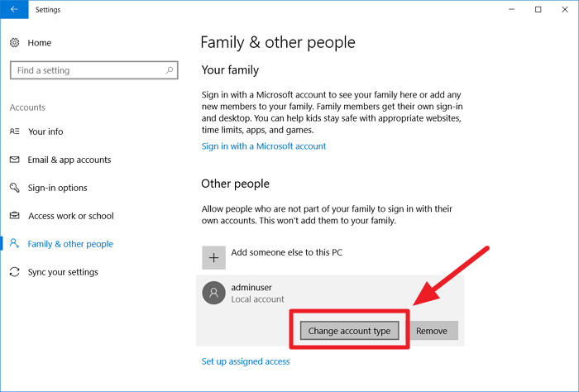Click the Set up assigned access link
This screenshot has height=392, width=579.
[x=246, y=361]
